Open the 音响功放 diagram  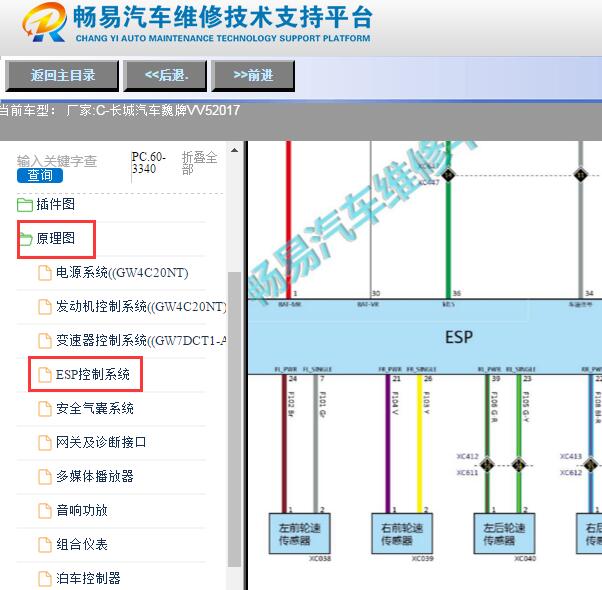[x=82, y=510]
